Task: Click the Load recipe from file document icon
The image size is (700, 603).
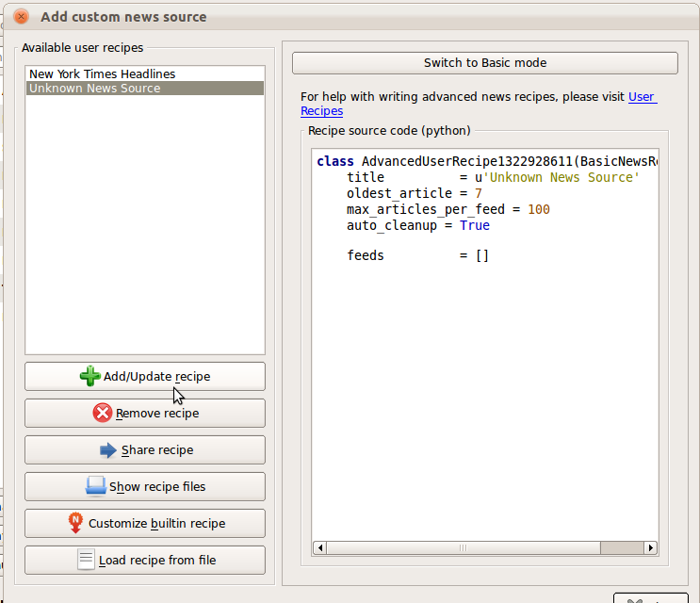Action: (x=85, y=560)
